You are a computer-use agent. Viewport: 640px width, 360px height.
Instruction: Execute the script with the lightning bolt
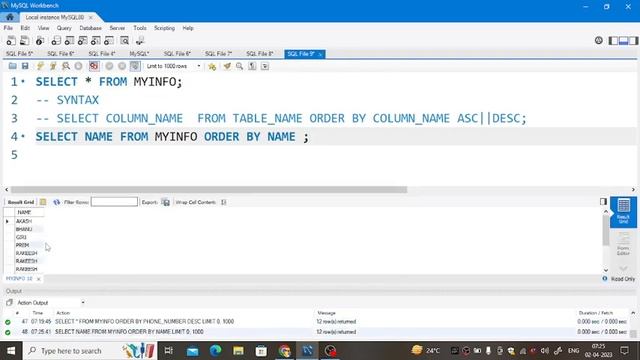pos(40,66)
